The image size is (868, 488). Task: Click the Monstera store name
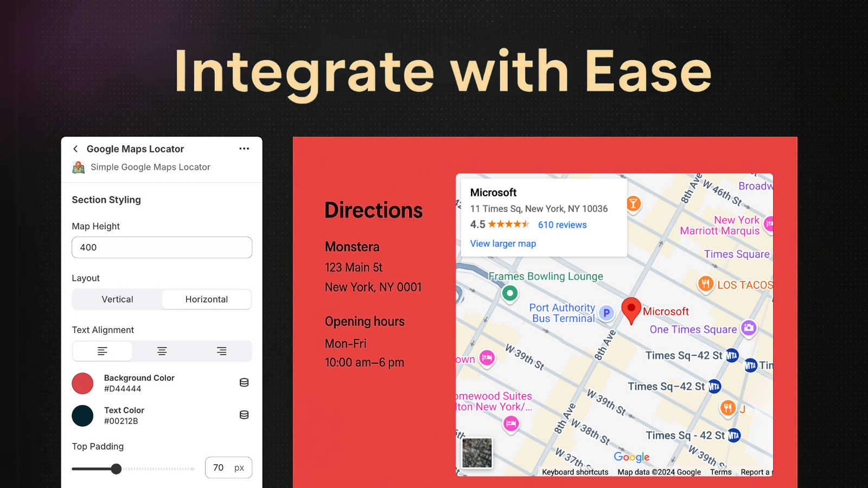point(352,247)
